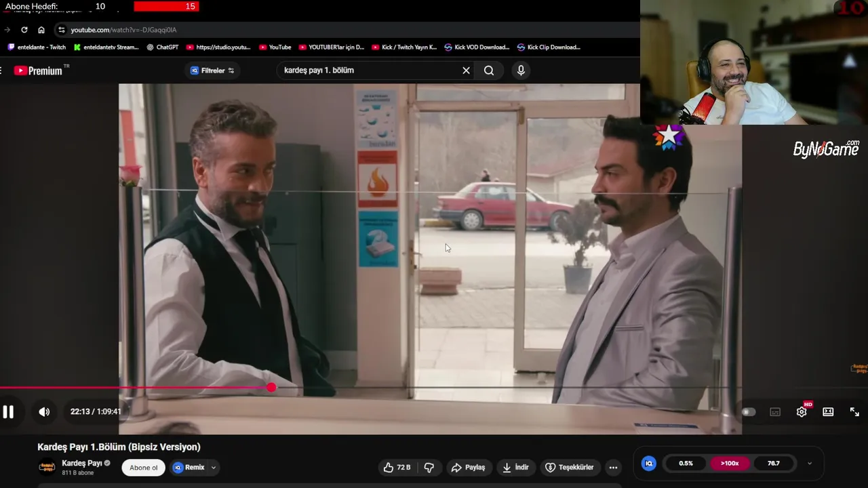Download the video with İndir
Screen dimensions: 868x488
click(x=515, y=467)
